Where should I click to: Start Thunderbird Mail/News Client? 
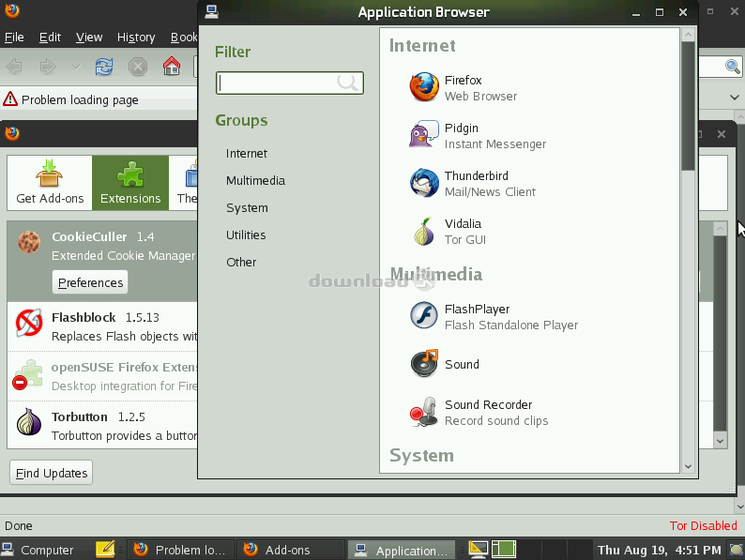[476, 183]
